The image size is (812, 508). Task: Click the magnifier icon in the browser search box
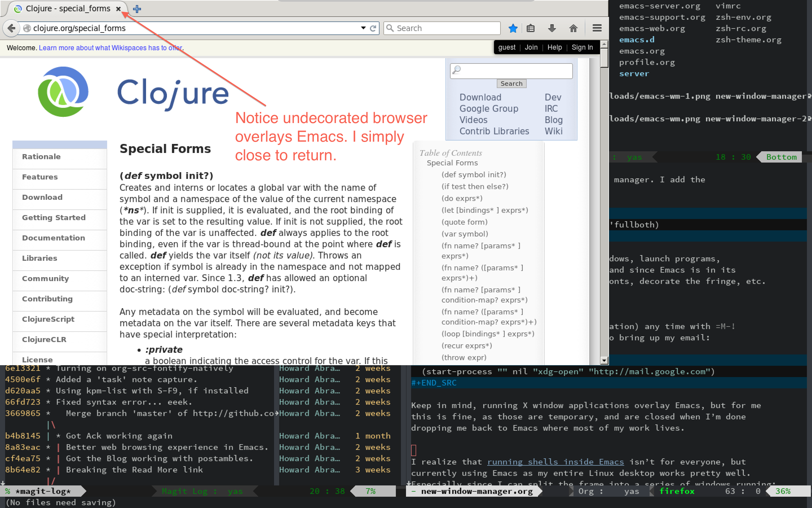point(390,28)
